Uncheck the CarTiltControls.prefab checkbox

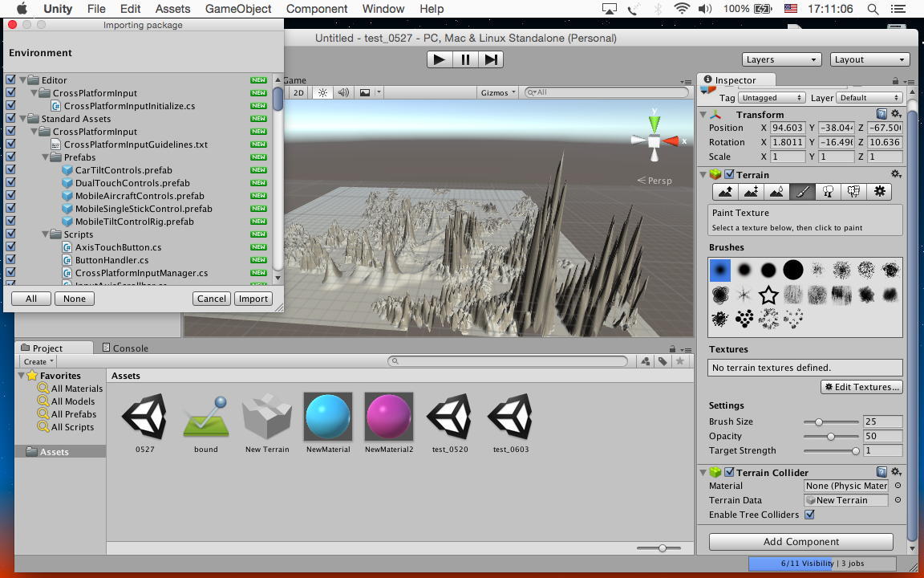click(10, 170)
